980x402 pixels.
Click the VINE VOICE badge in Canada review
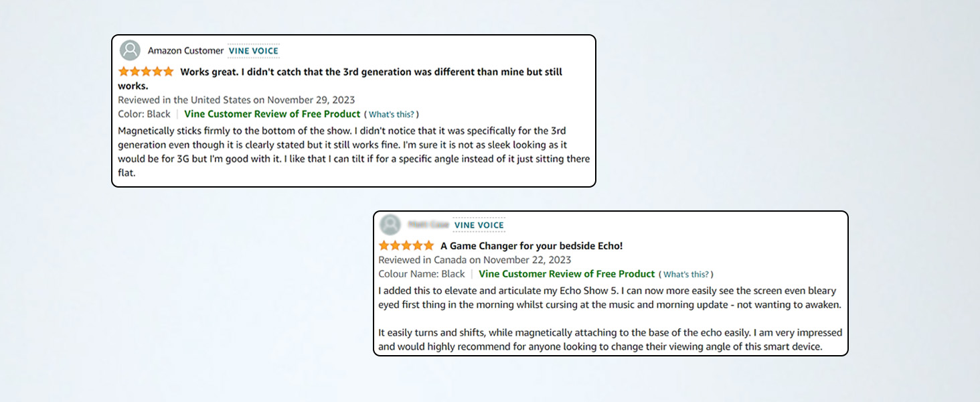(479, 224)
